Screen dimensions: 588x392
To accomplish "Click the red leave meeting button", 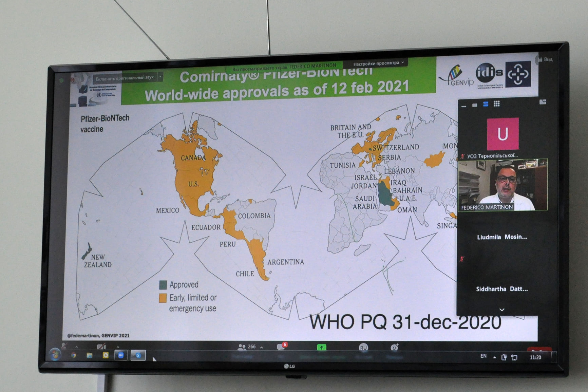I will click(539, 350).
